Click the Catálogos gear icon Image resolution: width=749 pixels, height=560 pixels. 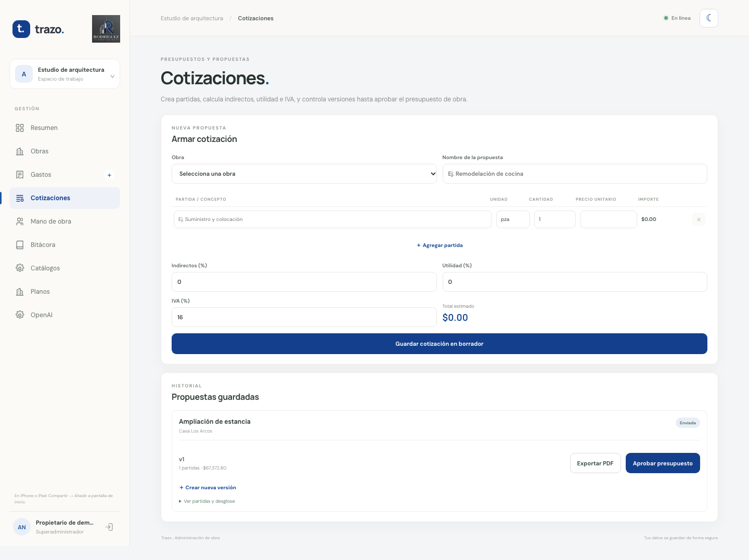click(x=20, y=268)
